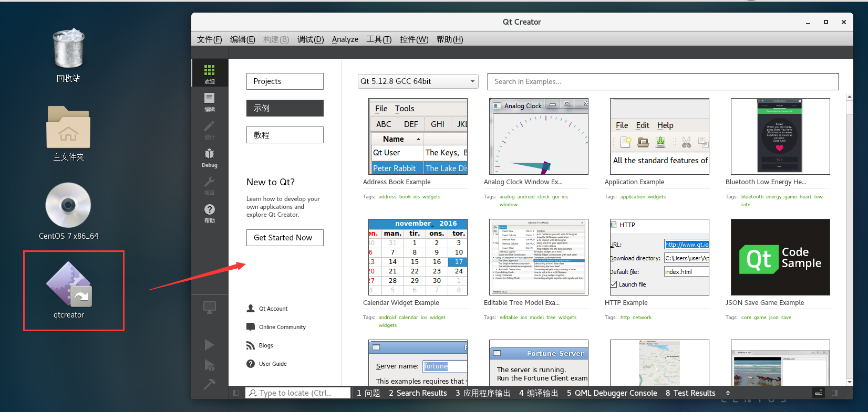Open the 编辑(E) menu in menu bar
This screenshot has width=868, height=412.
(243, 39)
